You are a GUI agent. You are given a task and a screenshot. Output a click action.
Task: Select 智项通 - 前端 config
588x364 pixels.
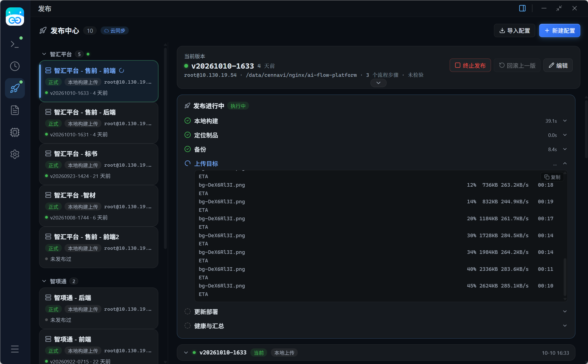click(99, 347)
